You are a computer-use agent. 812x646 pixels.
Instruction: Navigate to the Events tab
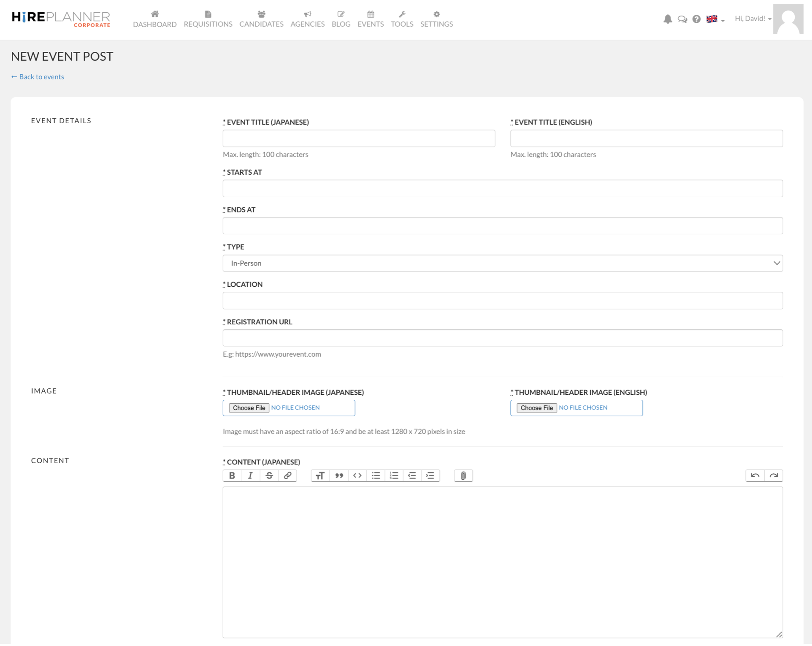[370, 19]
